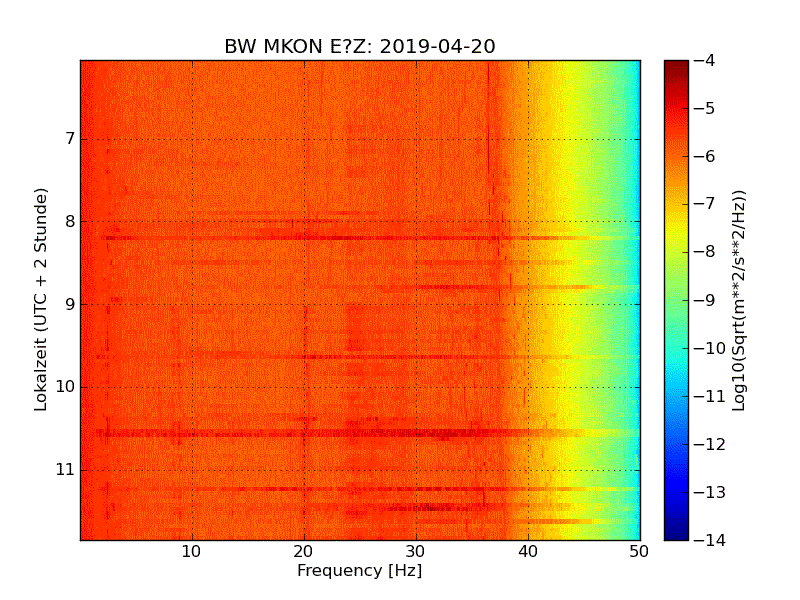Click the y-axis tick label '10'
Image resolution: width=800 pixels, height=600 pixels.
coord(65,387)
